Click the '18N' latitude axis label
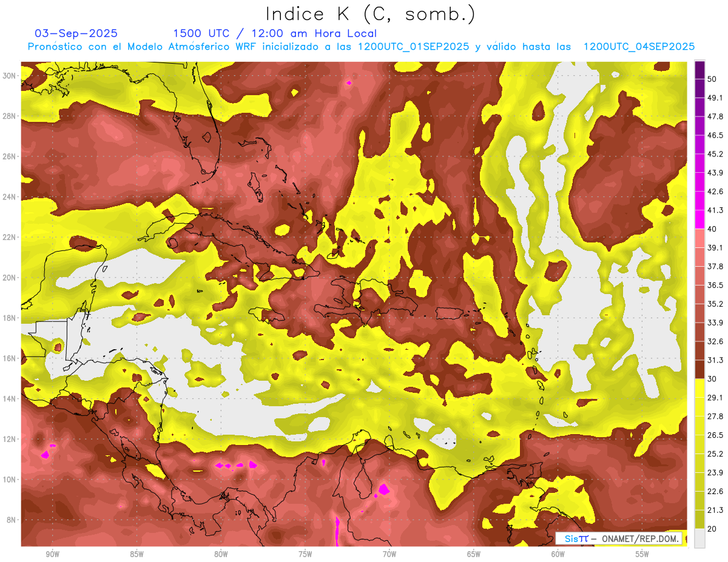The width and height of the screenshot is (728, 562). click(10, 318)
